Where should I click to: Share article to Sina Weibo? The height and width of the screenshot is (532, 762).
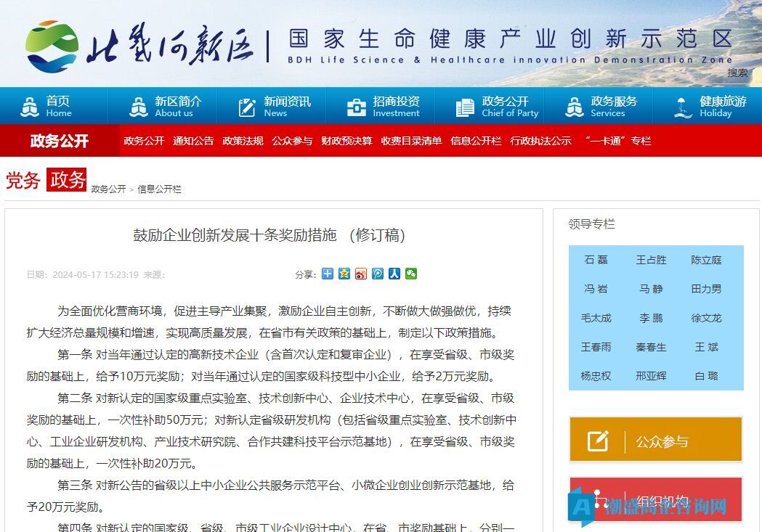point(361,274)
